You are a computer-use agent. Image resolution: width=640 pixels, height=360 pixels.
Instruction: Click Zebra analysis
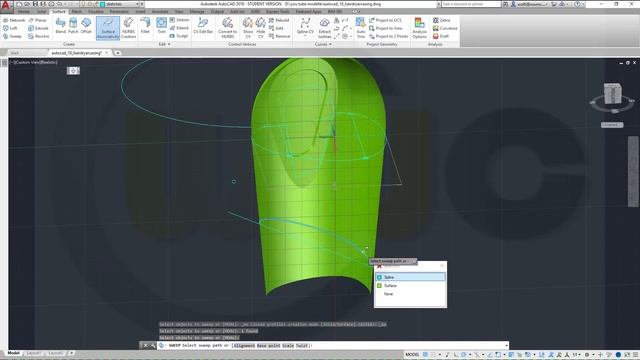point(442,20)
